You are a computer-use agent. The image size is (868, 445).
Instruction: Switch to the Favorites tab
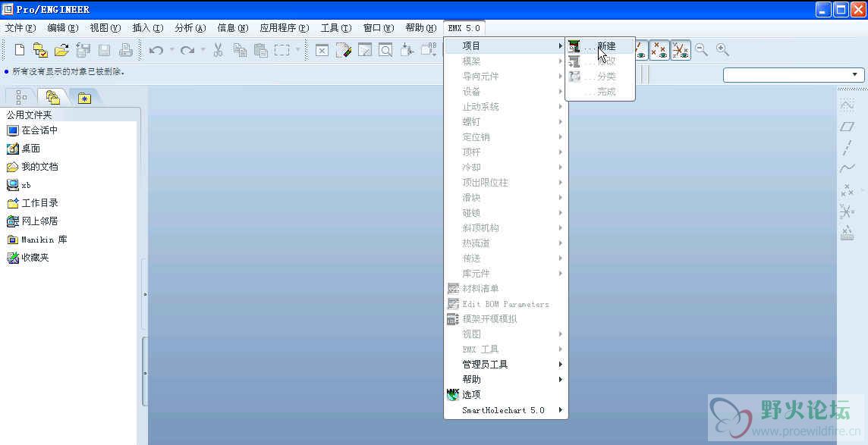pyautogui.click(x=84, y=97)
